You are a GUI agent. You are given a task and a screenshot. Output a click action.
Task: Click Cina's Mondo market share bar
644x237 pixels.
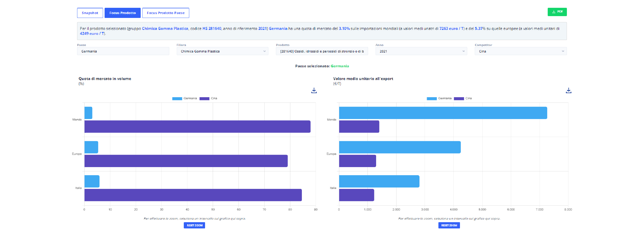(x=197, y=127)
